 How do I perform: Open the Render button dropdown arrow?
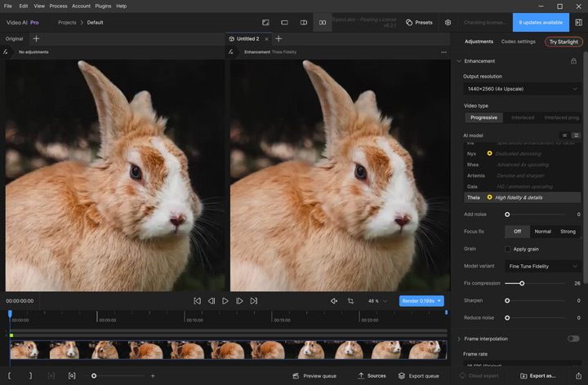point(439,301)
